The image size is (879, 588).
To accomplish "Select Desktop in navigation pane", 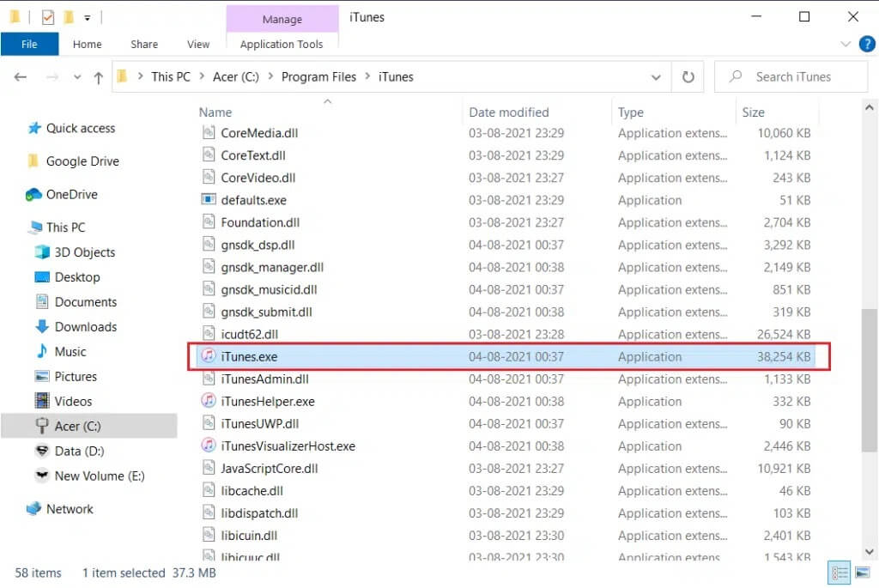I will point(76,277).
